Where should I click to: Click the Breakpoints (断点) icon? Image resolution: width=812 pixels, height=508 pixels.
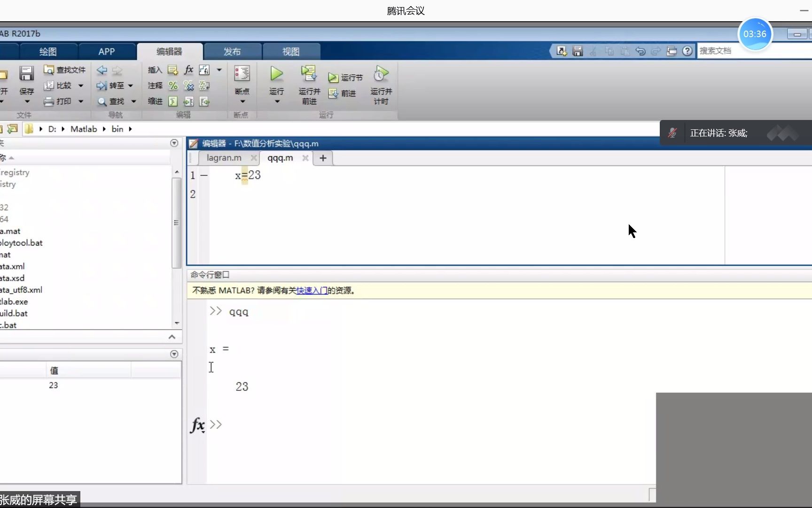[x=242, y=74]
